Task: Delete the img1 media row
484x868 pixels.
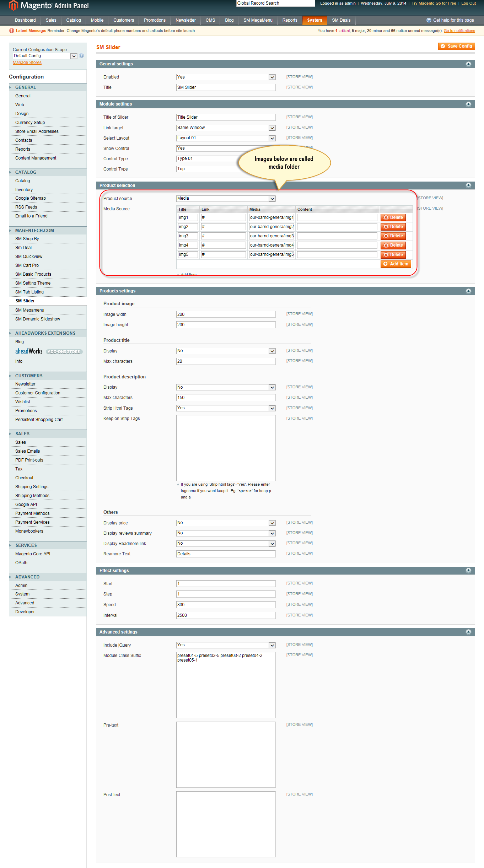Action: [393, 217]
